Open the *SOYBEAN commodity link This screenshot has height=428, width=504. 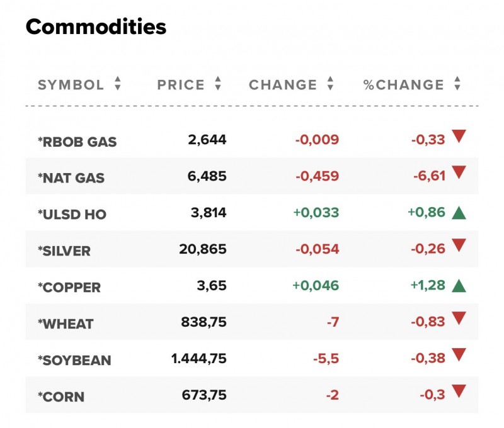[x=74, y=361]
